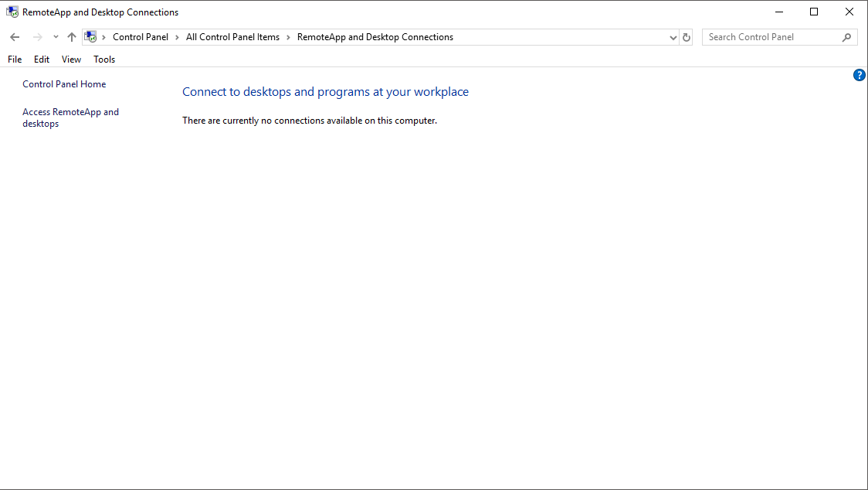The image size is (868, 490).
Task: Click the Back navigation arrow
Action: point(15,37)
